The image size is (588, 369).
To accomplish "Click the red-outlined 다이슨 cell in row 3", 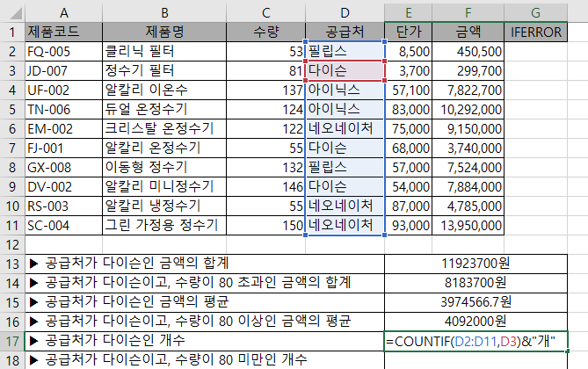I will coord(345,71).
